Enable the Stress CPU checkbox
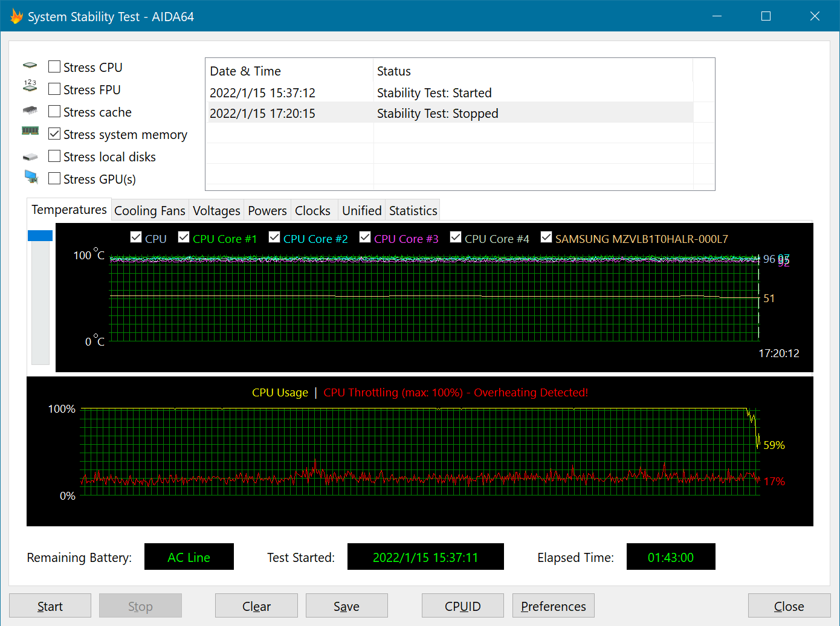This screenshot has width=840, height=626. (54, 66)
